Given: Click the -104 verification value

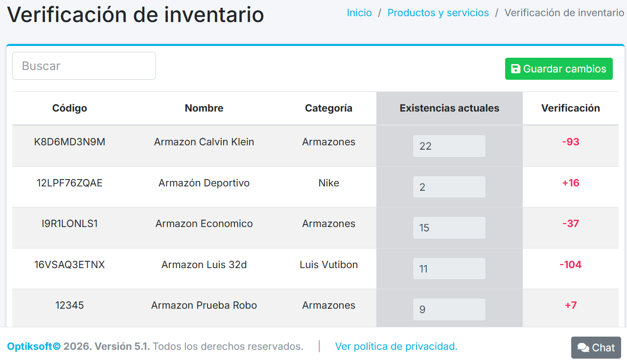Looking at the screenshot, I should click(570, 265).
